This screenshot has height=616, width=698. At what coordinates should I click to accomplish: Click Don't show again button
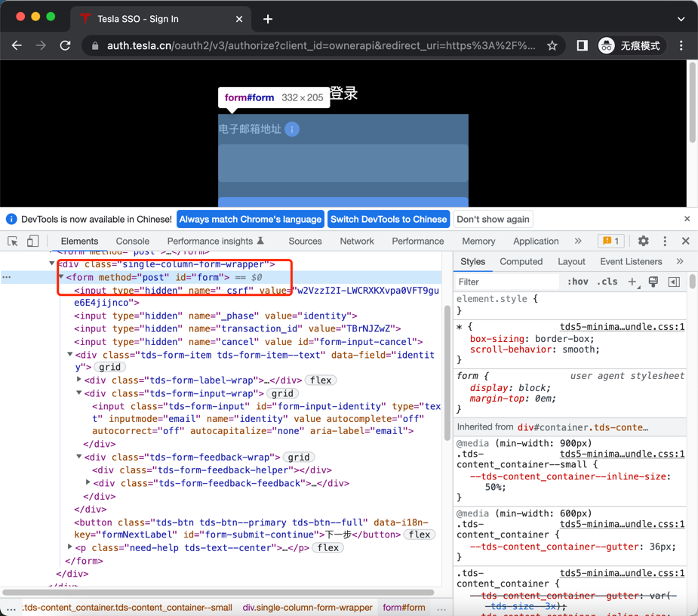[493, 219]
